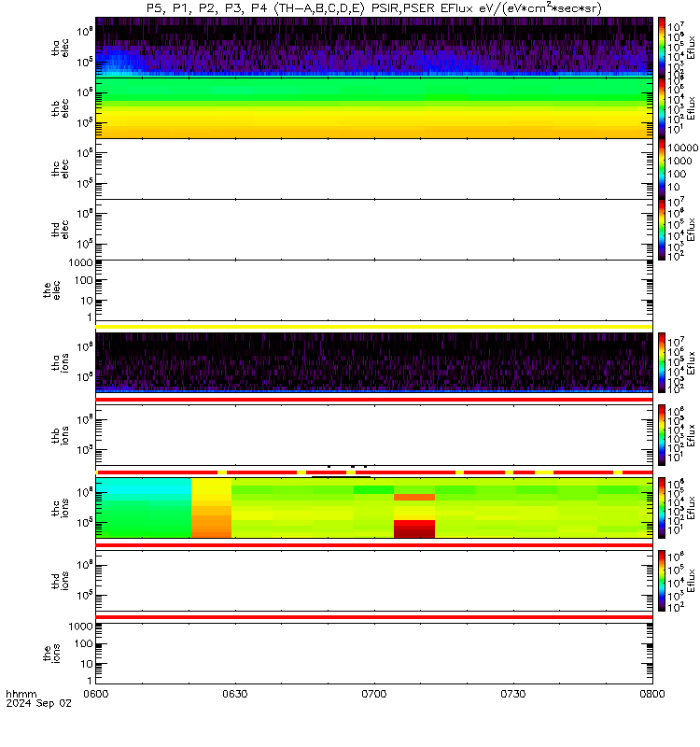Click the 0800 time axis label

(651, 694)
